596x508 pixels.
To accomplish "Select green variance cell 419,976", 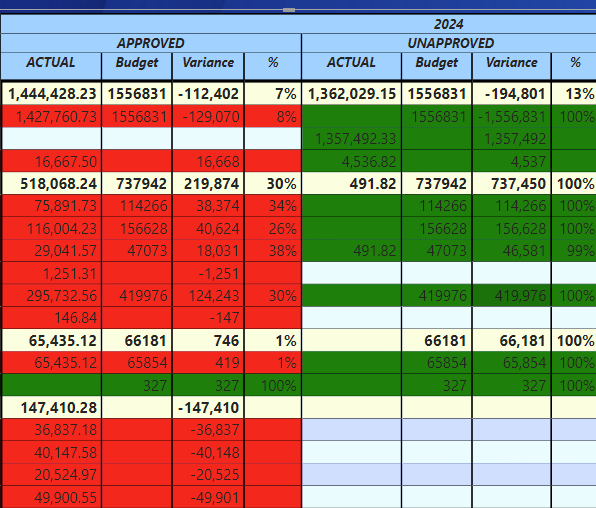I will click(512, 295).
